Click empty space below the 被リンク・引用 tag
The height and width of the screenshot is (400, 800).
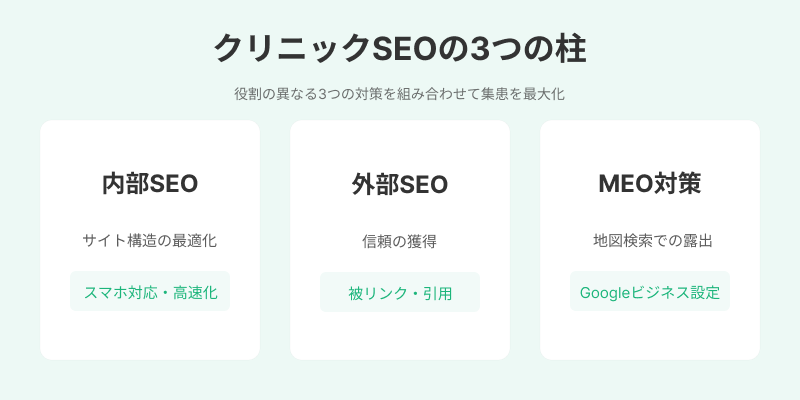click(x=400, y=335)
